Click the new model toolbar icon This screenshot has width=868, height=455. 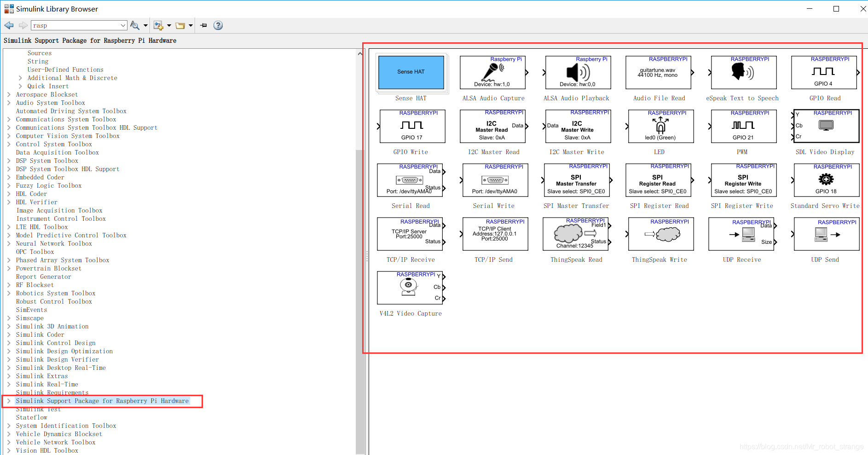click(x=159, y=25)
